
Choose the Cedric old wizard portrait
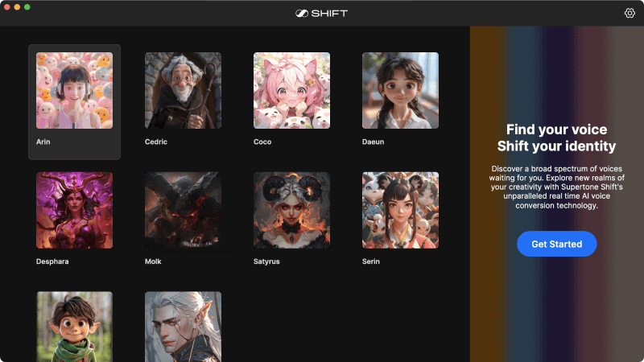point(183,90)
